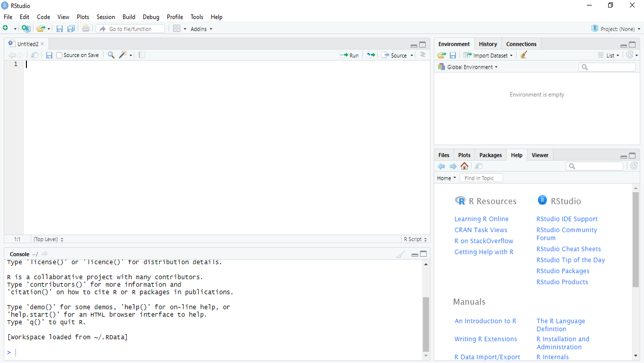Open the Global Environment dropdown

tap(468, 67)
